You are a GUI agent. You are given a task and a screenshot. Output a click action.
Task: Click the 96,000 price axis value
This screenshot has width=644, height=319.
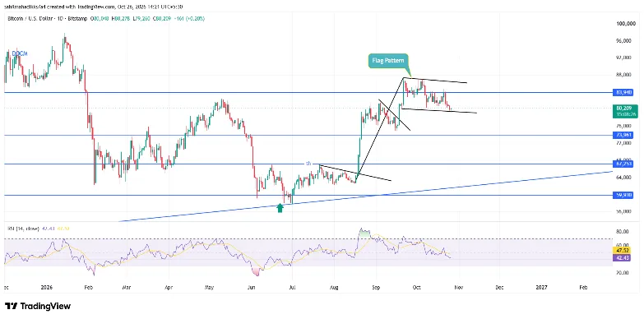(624, 41)
